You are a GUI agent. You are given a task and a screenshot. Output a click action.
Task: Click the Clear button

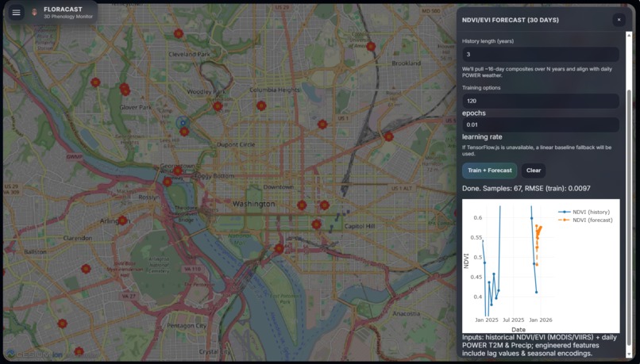click(534, 171)
